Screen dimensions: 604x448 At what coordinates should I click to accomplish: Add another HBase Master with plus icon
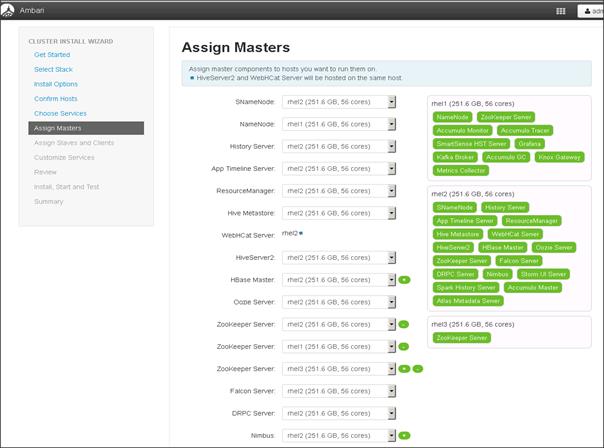pyautogui.click(x=404, y=280)
